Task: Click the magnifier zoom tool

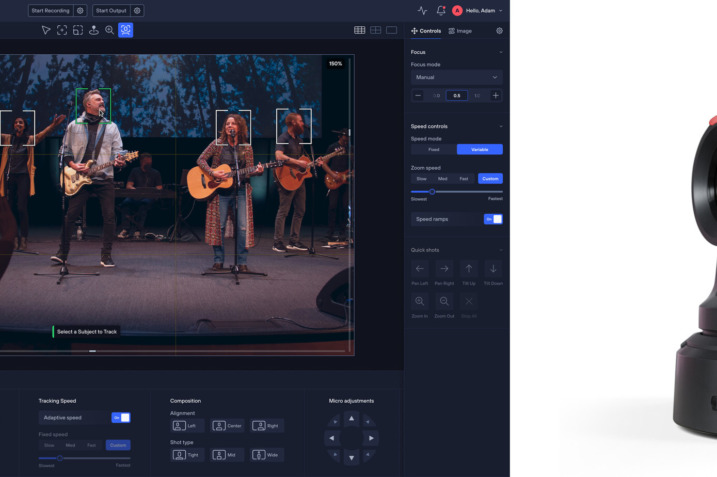Action: [109, 30]
